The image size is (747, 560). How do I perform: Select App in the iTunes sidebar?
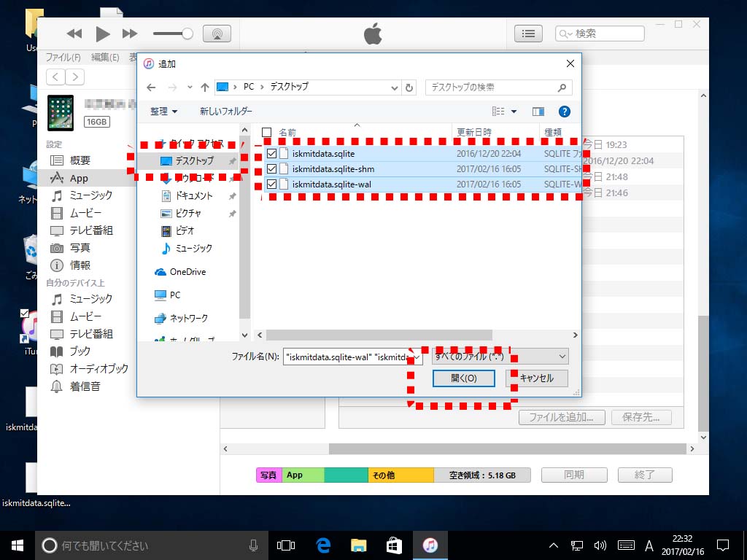(x=79, y=178)
